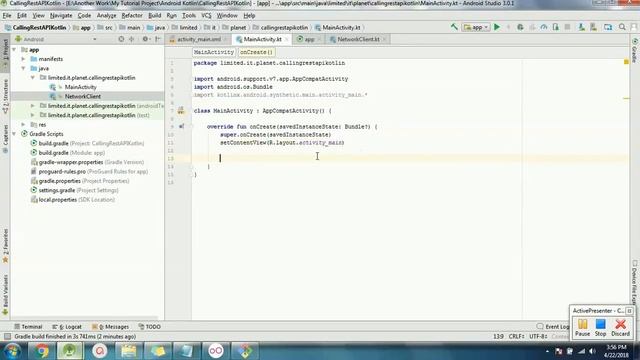Image resolution: width=640 pixels, height=360 pixels.
Task: Switch to the activity_main.xml tab
Action: [x=199, y=39]
